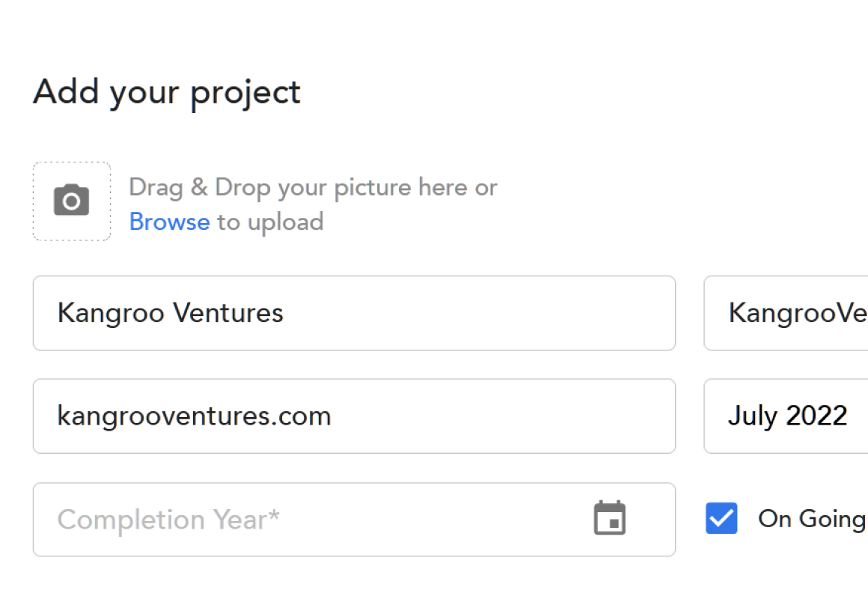Place cursor after "Ventures" in name field
Image resolution: width=868 pixels, height=599 pixels.
click(285, 313)
